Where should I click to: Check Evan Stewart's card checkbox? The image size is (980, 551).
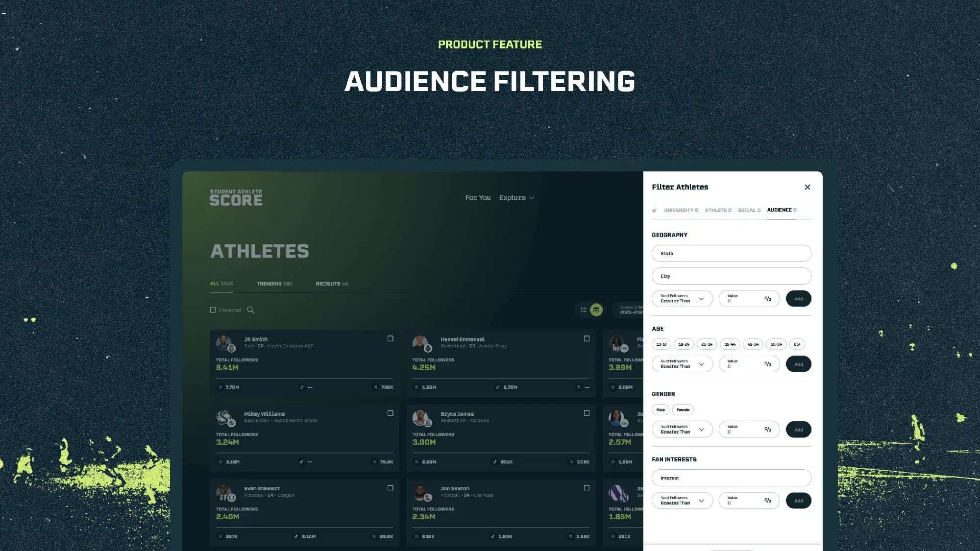pos(391,488)
